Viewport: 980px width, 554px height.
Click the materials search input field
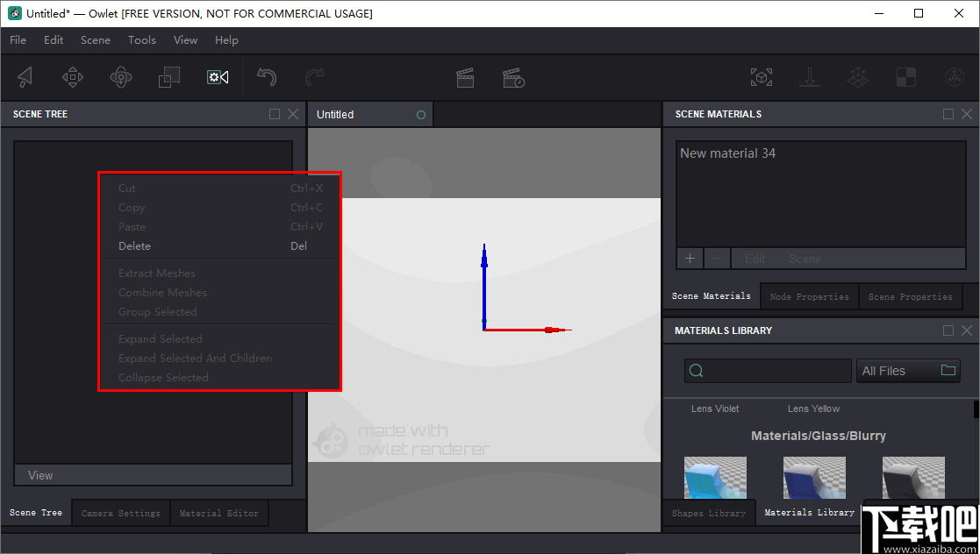click(768, 370)
